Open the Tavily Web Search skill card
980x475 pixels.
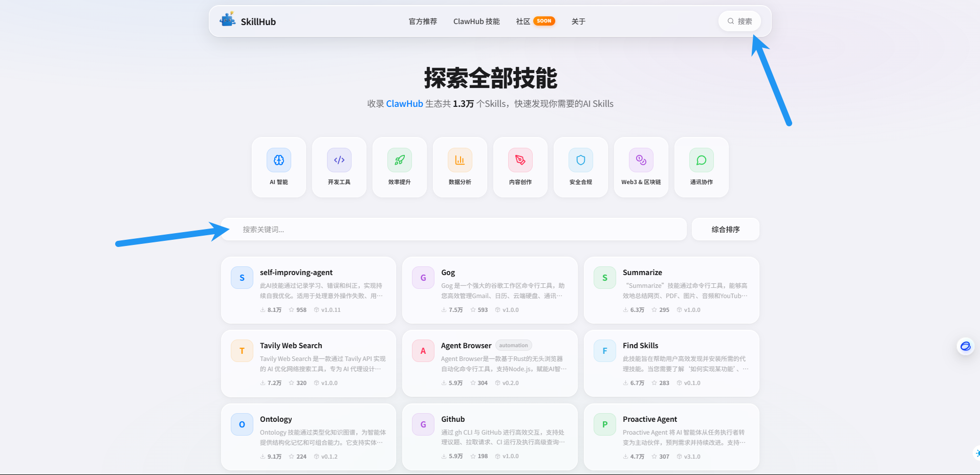pyautogui.click(x=309, y=363)
